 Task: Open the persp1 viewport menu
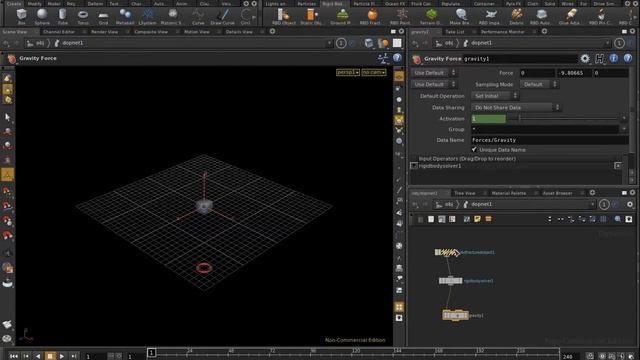tap(348, 72)
